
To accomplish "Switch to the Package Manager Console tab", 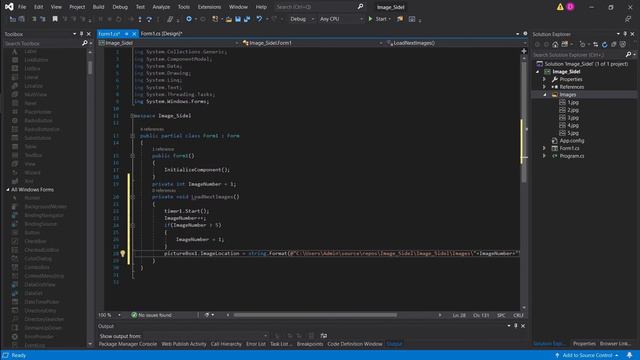I will point(128,344).
